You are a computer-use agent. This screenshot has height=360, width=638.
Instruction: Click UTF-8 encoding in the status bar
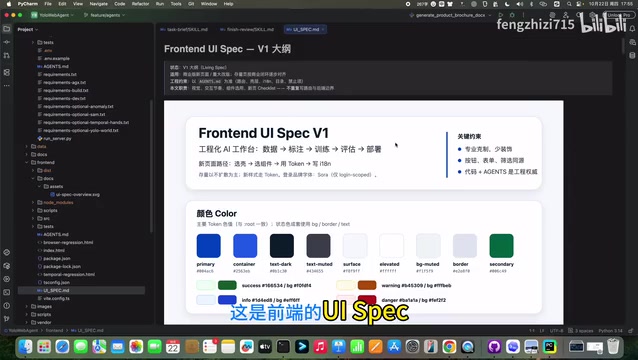coord(556,331)
